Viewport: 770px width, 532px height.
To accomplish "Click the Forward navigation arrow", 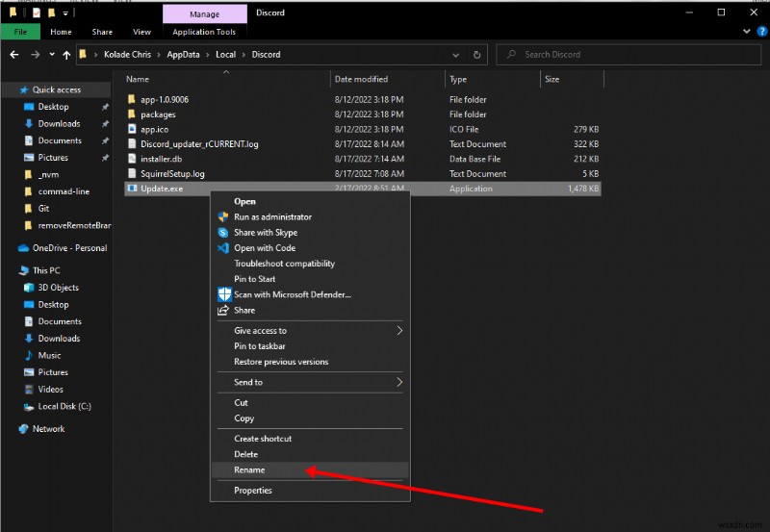I will point(35,55).
